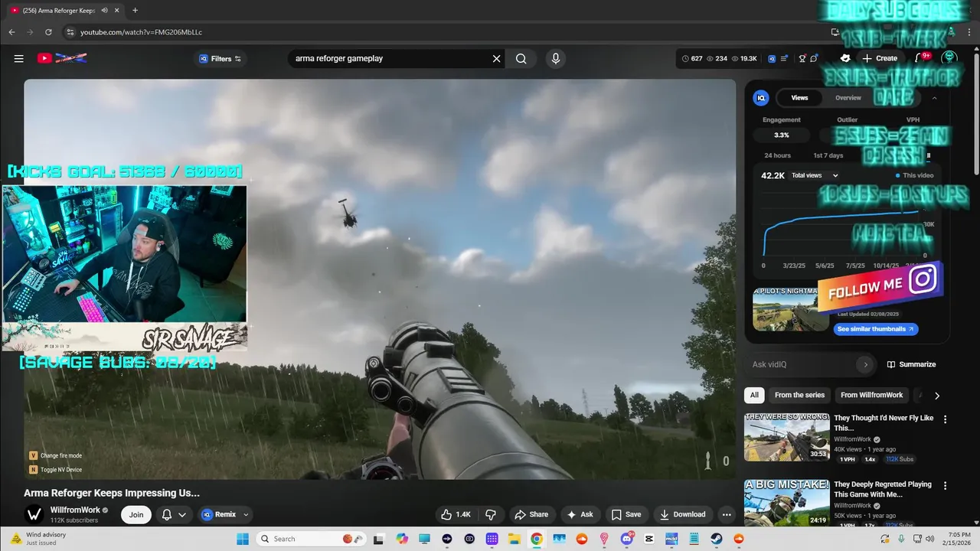Open Steam from the taskbar
The height and width of the screenshot is (551, 980).
717,539
